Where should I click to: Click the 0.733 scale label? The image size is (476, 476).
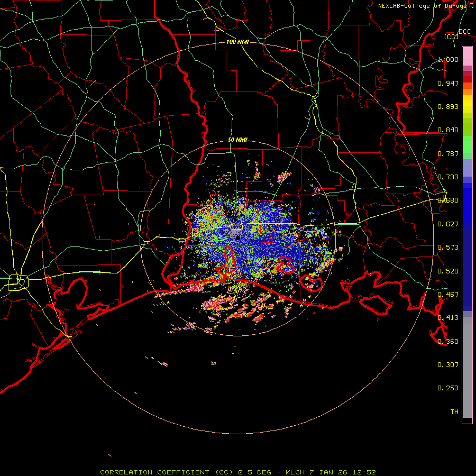[x=448, y=177]
